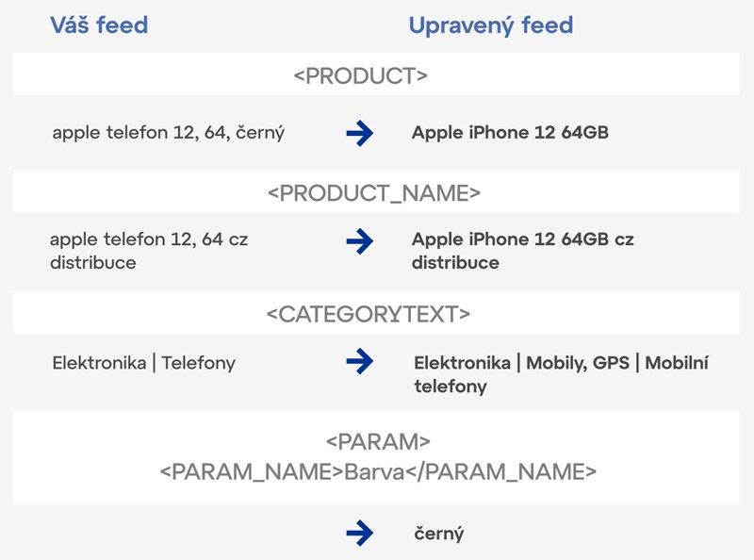Click the <CATEGORYTEXT> tag bar

pyautogui.click(x=376, y=313)
